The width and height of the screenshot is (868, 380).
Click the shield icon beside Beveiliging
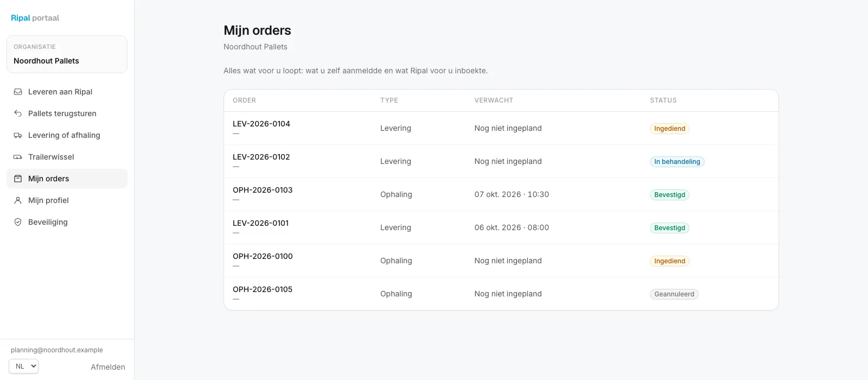(18, 222)
